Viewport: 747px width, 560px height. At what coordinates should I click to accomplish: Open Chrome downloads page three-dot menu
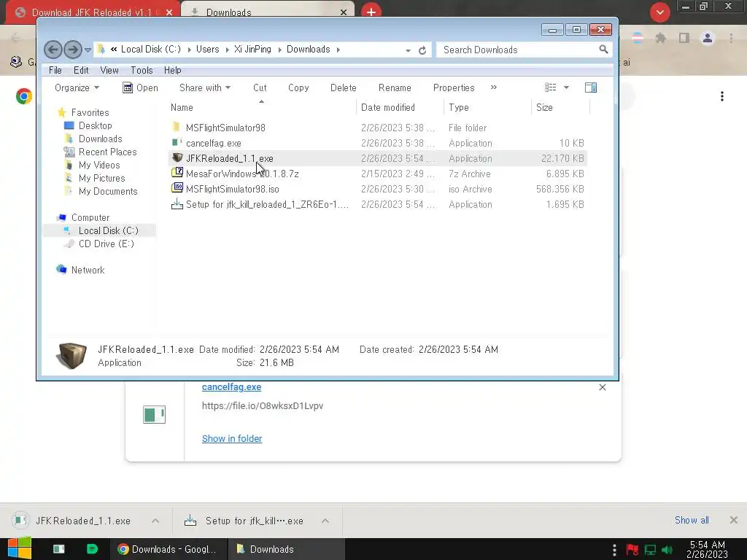click(722, 97)
